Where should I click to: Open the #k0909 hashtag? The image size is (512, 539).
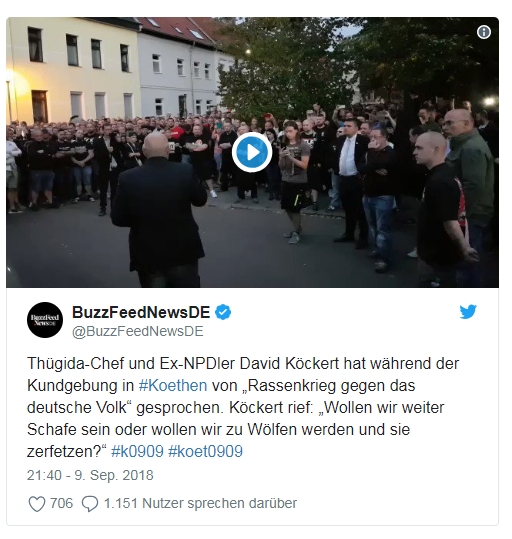137,451
